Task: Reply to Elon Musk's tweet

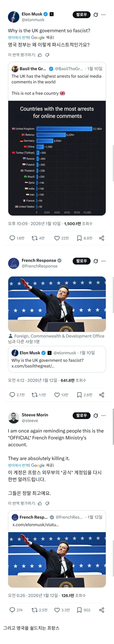Action: click(12, 238)
